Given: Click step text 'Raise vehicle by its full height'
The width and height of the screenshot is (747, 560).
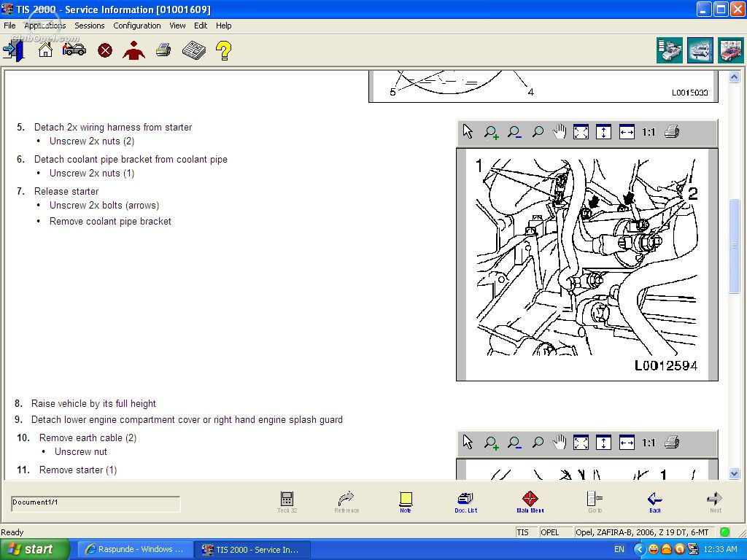Looking at the screenshot, I should click(93, 404).
